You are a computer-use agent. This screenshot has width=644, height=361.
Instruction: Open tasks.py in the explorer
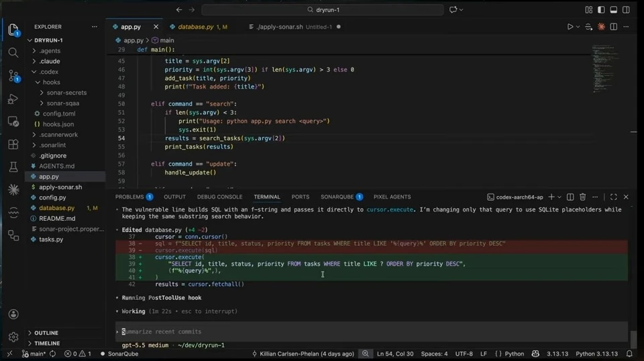(x=51, y=239)
